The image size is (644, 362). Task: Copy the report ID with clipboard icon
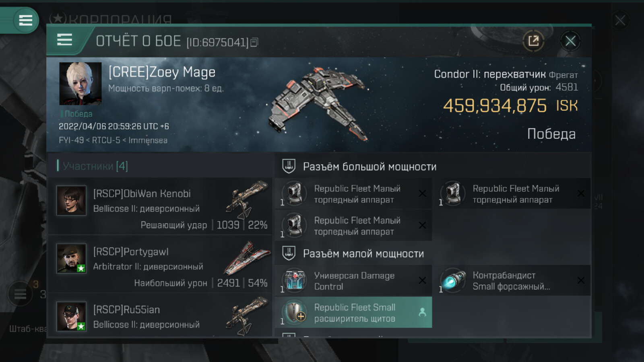coord(254,42)
